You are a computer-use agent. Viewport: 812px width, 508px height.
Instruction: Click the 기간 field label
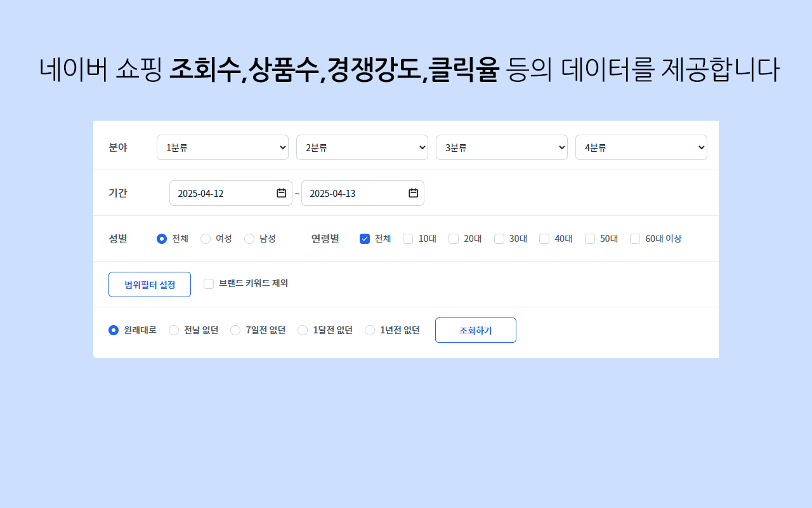click(x=118, y=193)
